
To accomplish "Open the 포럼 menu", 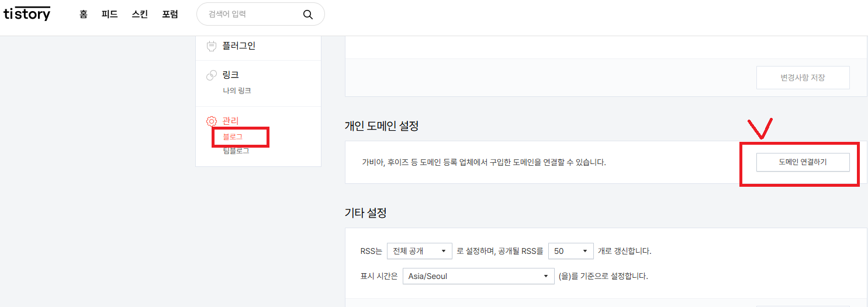I will tap(170, 15).
